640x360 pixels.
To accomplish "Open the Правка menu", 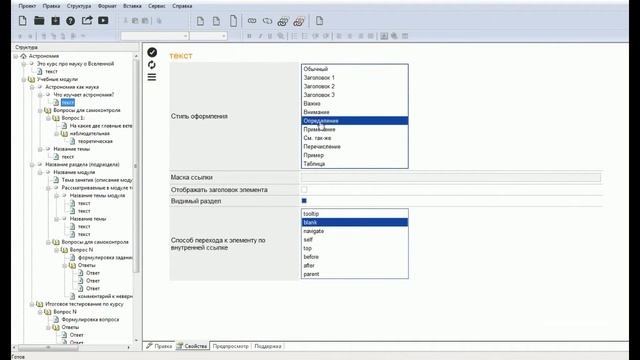I will 51,6.
